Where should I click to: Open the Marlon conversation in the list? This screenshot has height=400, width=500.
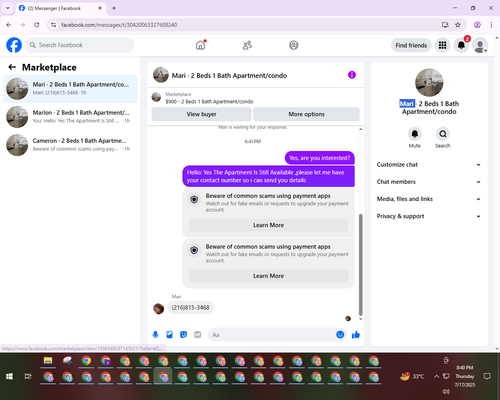coord(70,117)
